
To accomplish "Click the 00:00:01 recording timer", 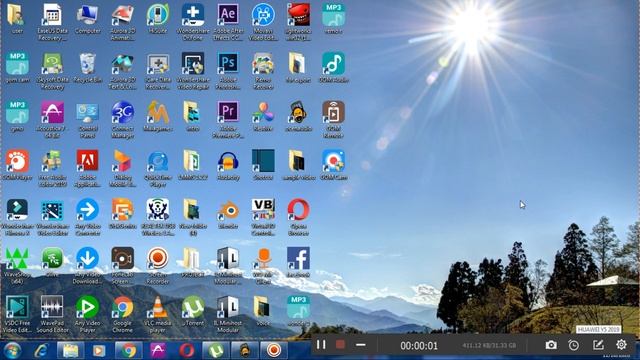I will click(419, 346).
